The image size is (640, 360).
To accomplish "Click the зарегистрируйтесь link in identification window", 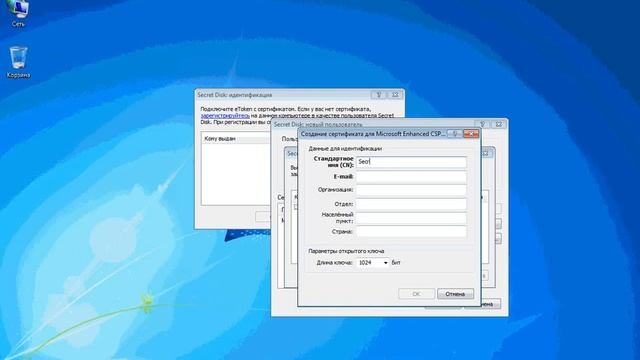I will click(225, 116).
